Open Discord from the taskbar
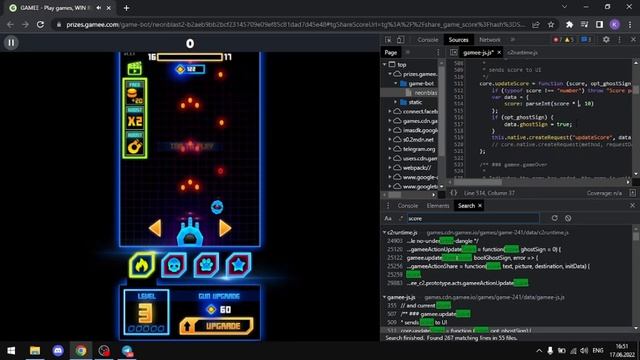This screenshot has width=640, height=360. point(58,351)
